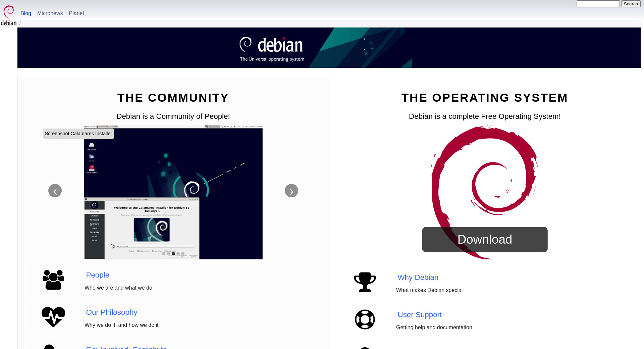
Task: Click the trophy icon beside Why Debian
Action: 365,282
